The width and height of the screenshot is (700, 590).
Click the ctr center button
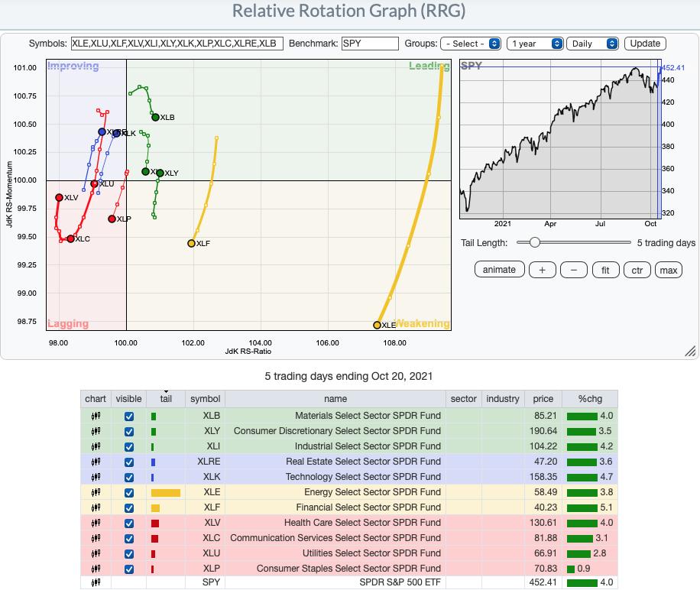(x=637, y=270)
